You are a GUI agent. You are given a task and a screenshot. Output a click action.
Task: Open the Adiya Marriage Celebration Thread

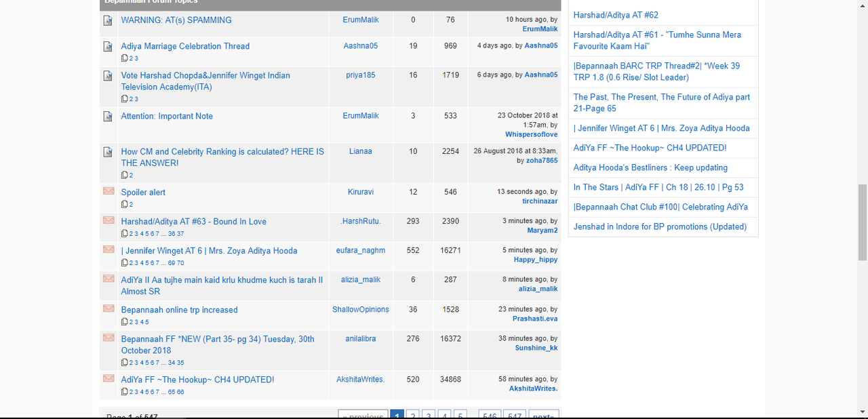click(185, 46)
